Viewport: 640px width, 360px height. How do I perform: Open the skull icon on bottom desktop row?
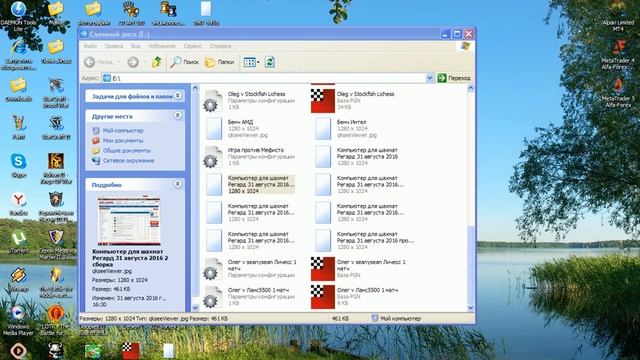tap(56, 351)
